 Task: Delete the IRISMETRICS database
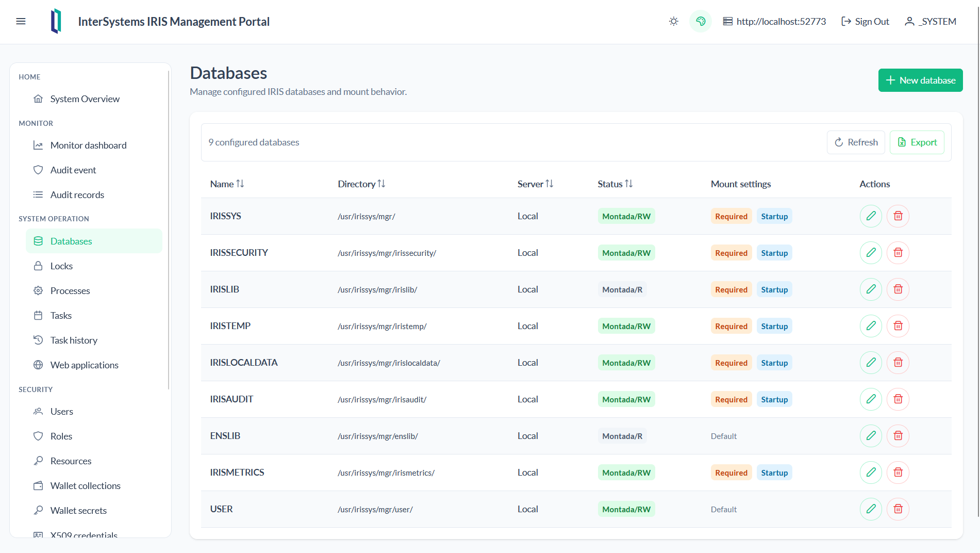tap(898, 473)
